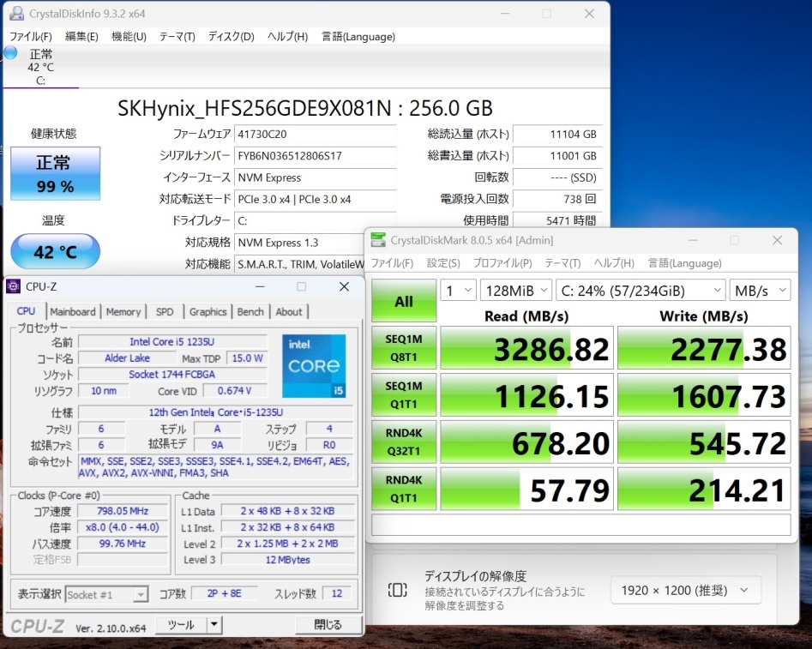Click the 42 °C temperature button

pyautogui.click(x=55, y=252)
